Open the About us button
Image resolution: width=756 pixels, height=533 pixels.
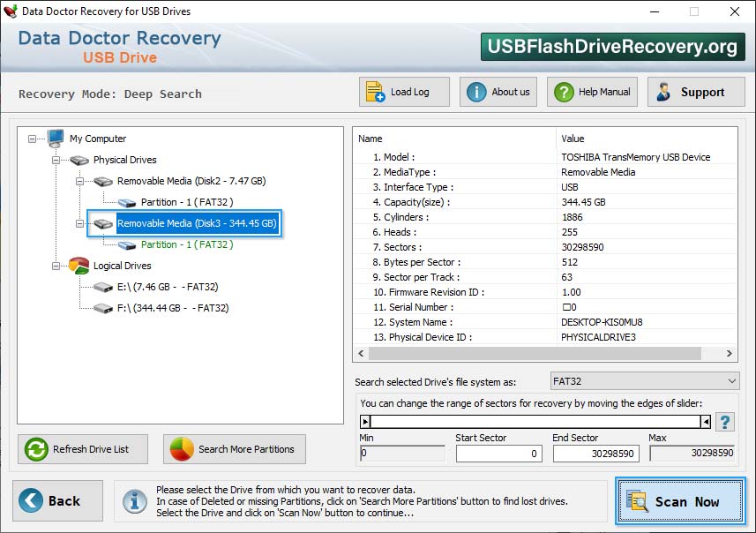[498, 92]
